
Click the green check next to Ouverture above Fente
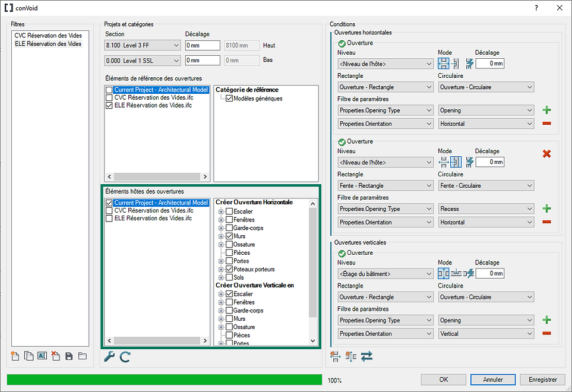tap(342, 142)
